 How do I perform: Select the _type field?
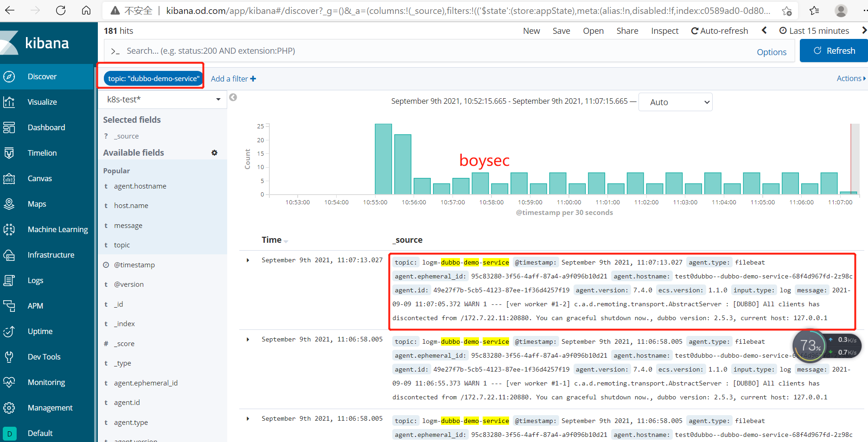122,363
